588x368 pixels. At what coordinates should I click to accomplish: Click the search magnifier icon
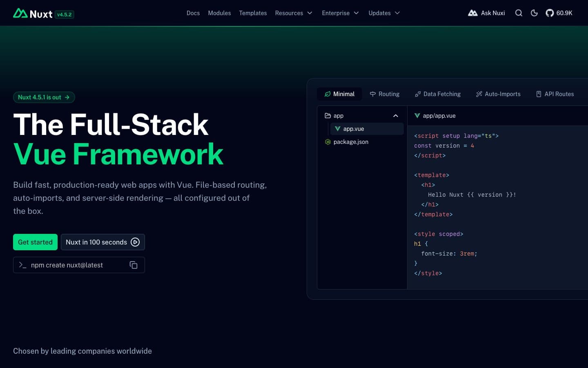tap(519, 13)
